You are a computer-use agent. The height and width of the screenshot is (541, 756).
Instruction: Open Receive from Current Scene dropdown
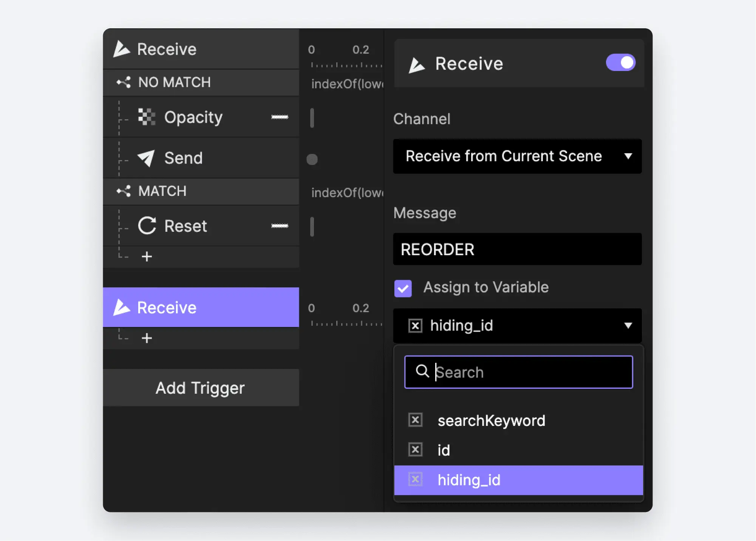click(517, 156)
